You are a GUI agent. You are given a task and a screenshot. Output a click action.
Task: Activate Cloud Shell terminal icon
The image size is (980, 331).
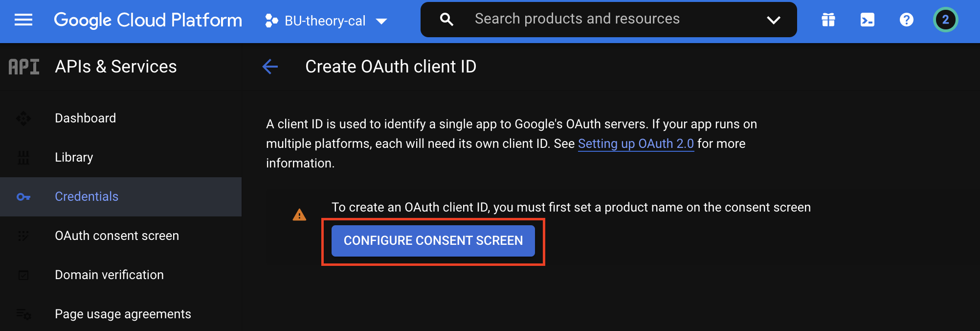coord(868,20)
